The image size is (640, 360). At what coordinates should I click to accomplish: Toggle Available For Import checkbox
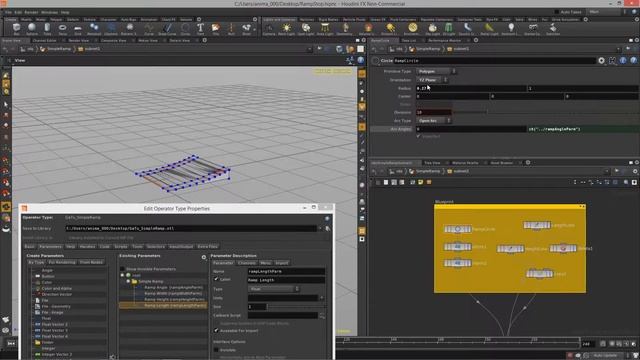click(216, 331)
